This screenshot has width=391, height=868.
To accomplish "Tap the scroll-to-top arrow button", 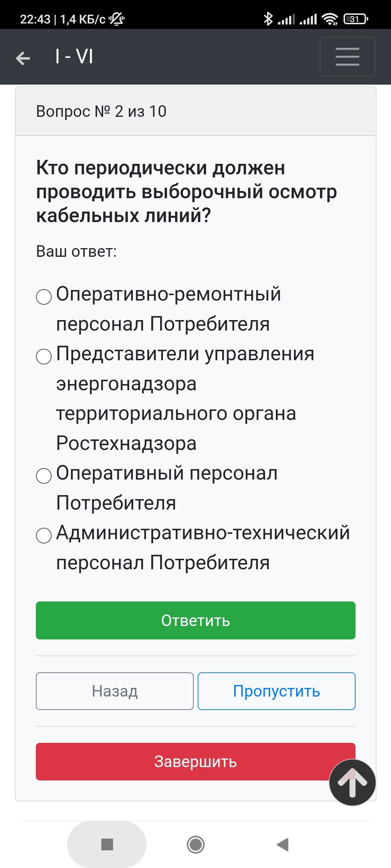I will point(352,782).
